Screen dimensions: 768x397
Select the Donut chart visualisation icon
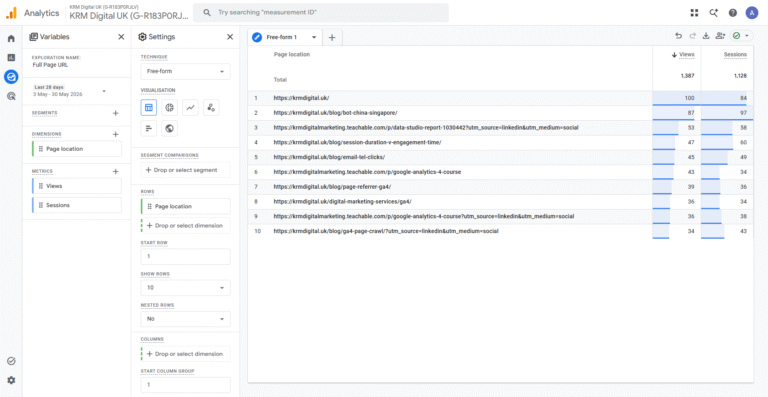pyautogui.click(x=169, y=107)
